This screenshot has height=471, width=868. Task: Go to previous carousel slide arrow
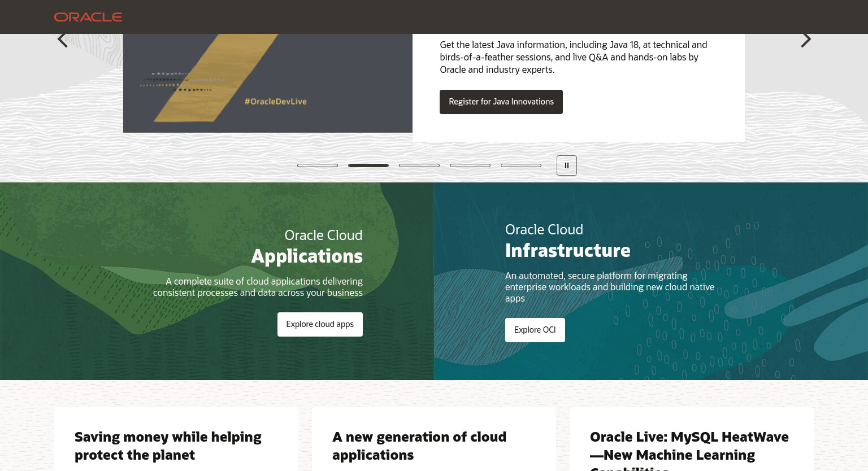click(x=63, y=40)
